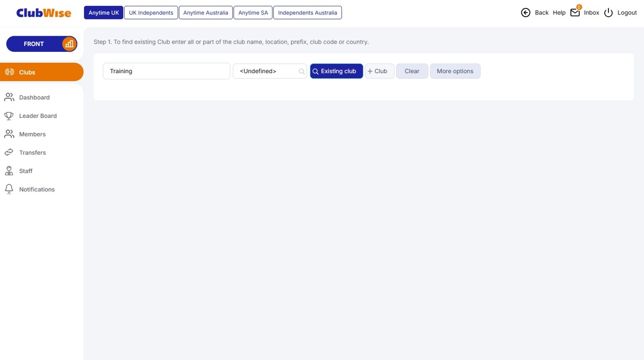Click the magnifier in the Undefined field
Viewport: 644px width, 360px height.
pyautogui.click(x=301, y=71)
